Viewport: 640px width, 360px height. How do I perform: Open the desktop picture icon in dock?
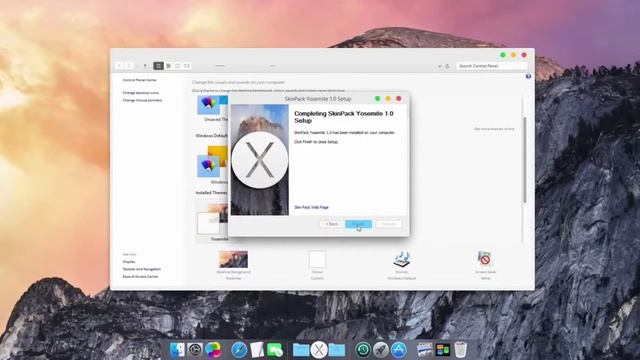click(x=424, y=350)
